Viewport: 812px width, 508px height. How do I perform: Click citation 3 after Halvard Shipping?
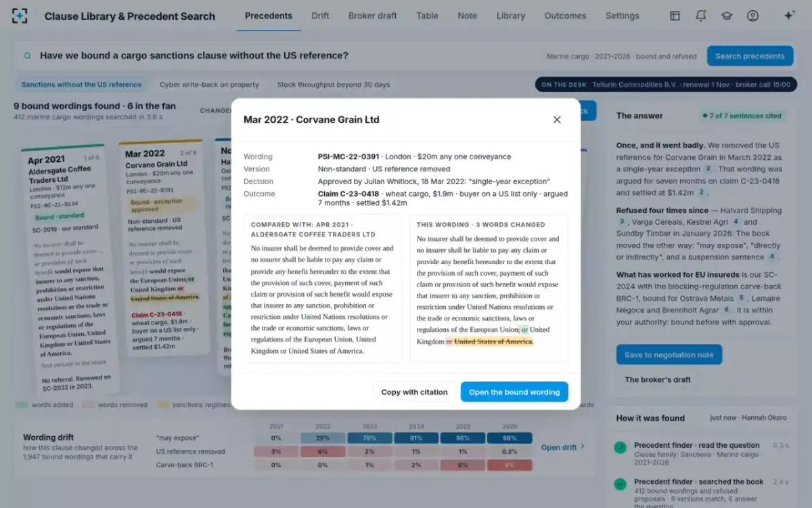(x=621, y=221)
